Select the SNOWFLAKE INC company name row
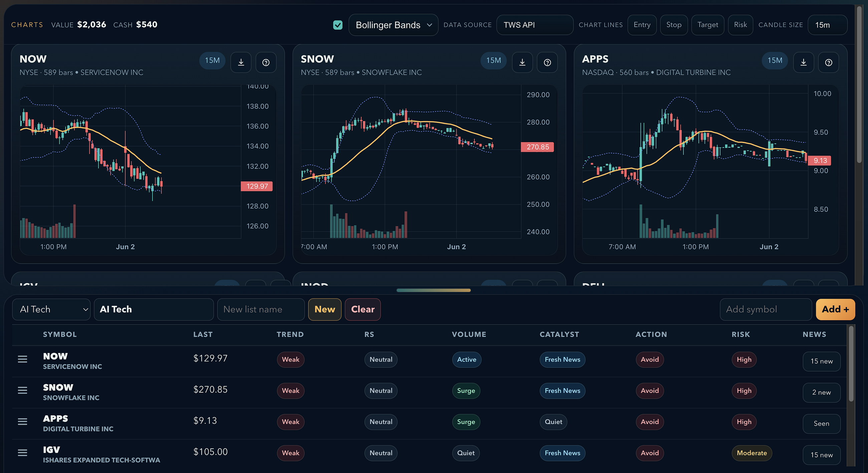868x473 pixels. tap(71, 398)
